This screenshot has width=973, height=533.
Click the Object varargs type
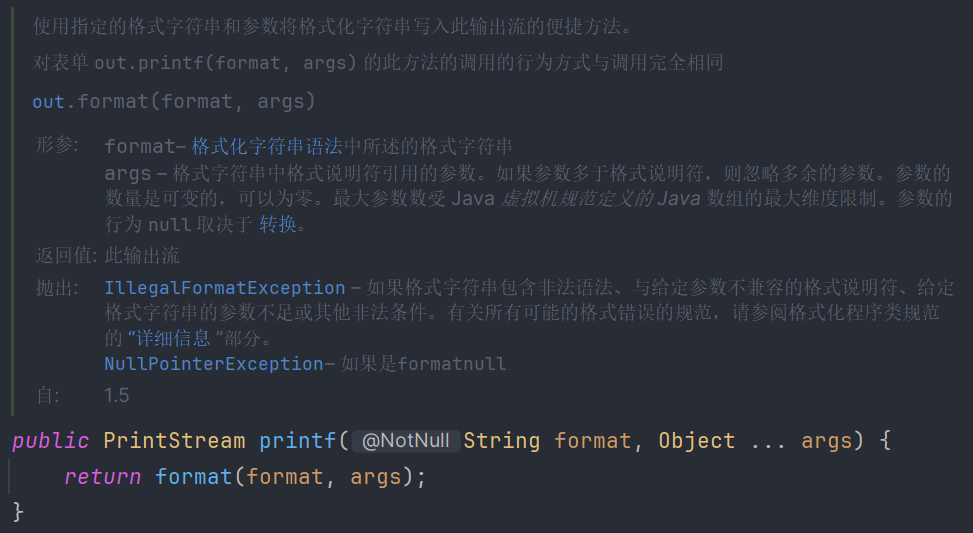(x=696, y=441)
